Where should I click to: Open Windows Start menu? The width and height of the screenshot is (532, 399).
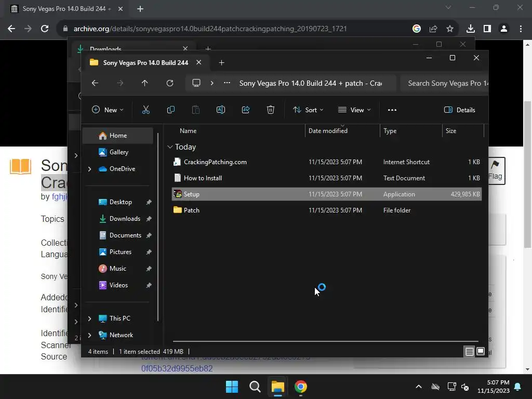[x=232, y=387]
